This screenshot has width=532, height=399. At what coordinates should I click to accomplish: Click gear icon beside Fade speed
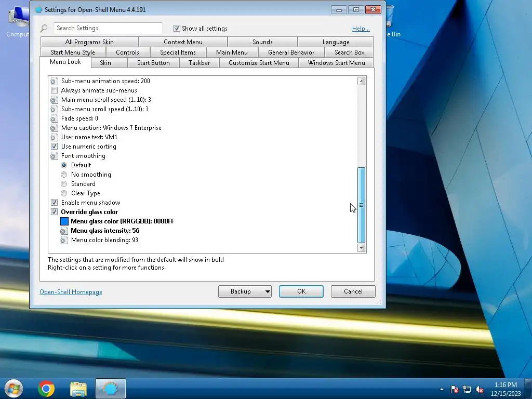[54, 118]
